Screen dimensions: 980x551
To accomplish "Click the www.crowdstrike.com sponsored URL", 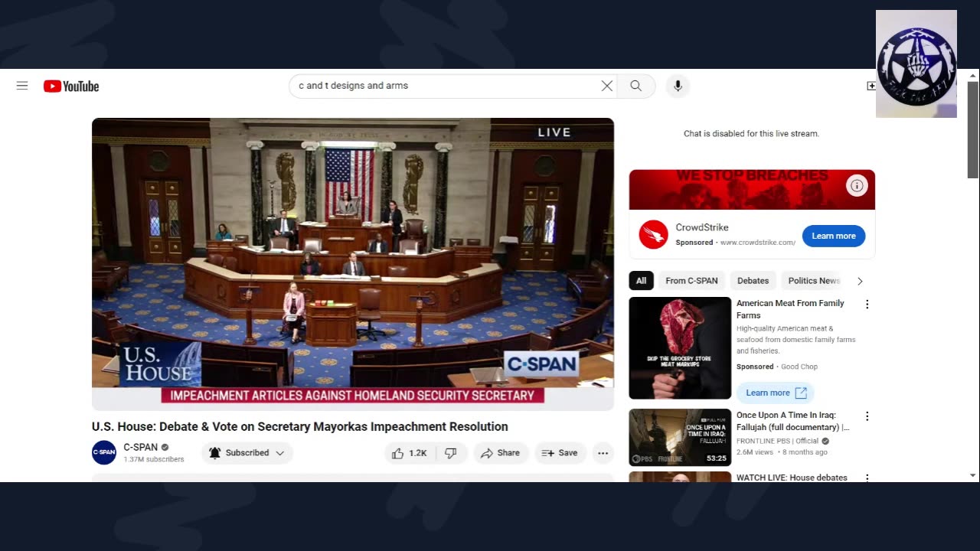I will point(757,243).
